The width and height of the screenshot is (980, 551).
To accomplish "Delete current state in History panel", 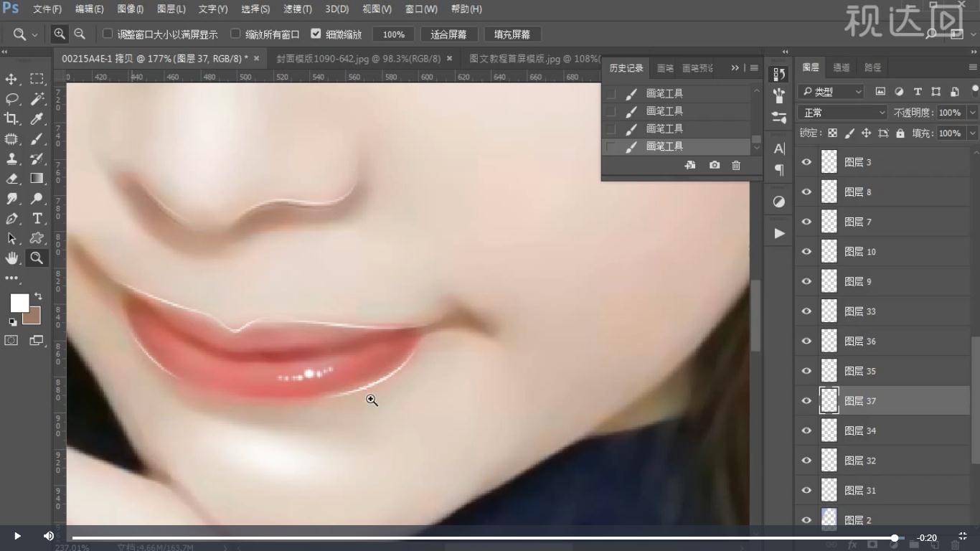I will (x=736, y=165).
